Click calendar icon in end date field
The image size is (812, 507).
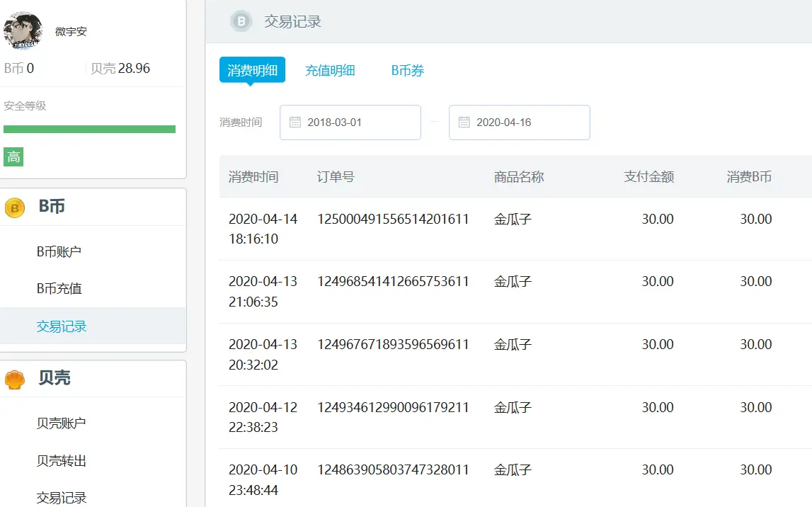[x=464, y=123]
